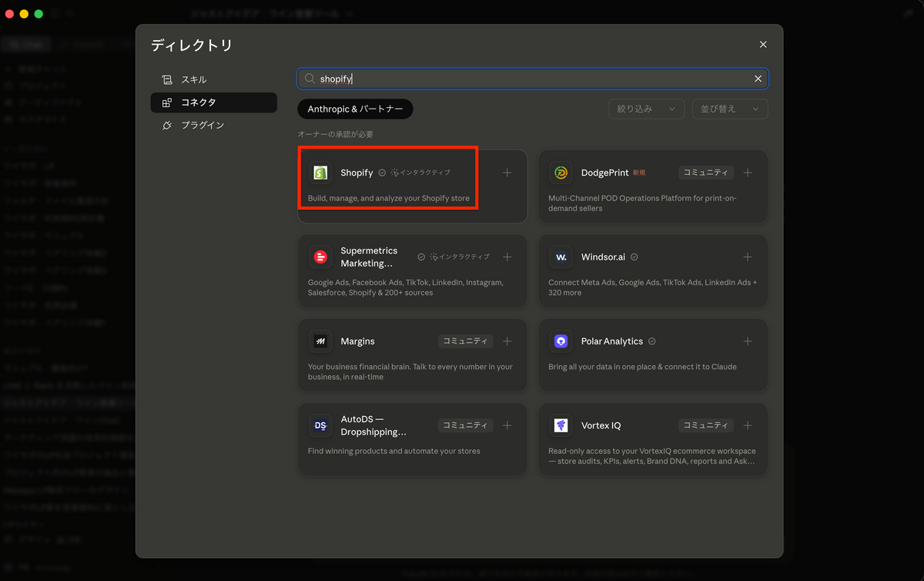This screenshot has width=924, height=581.
Task: Clear the shopify search text with X
Action: pos(758,79)
